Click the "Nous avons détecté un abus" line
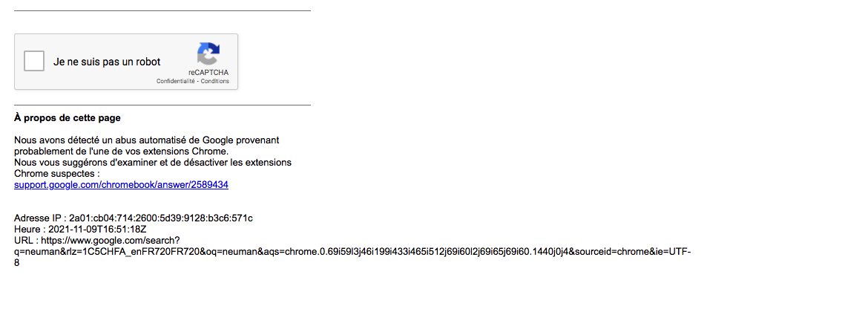 [x=146, y=140]
